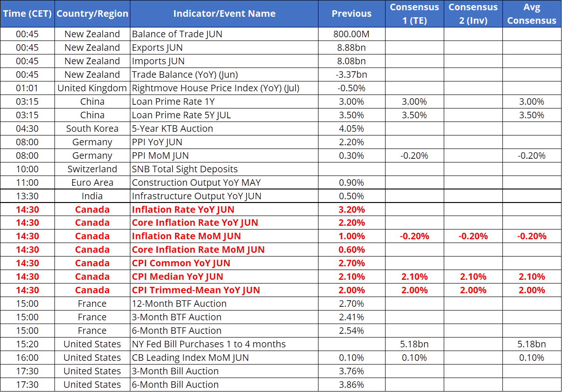The image size is (562, 392).
Task: Select the Inflation Rate MoM JUN cell
Action: [x=224, y=236]
